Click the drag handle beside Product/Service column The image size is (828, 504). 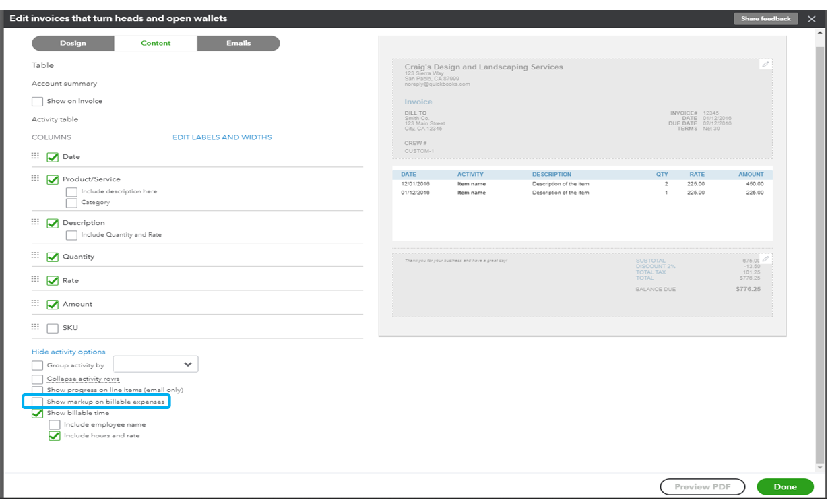pyautogui.click(x=36, y=178)
